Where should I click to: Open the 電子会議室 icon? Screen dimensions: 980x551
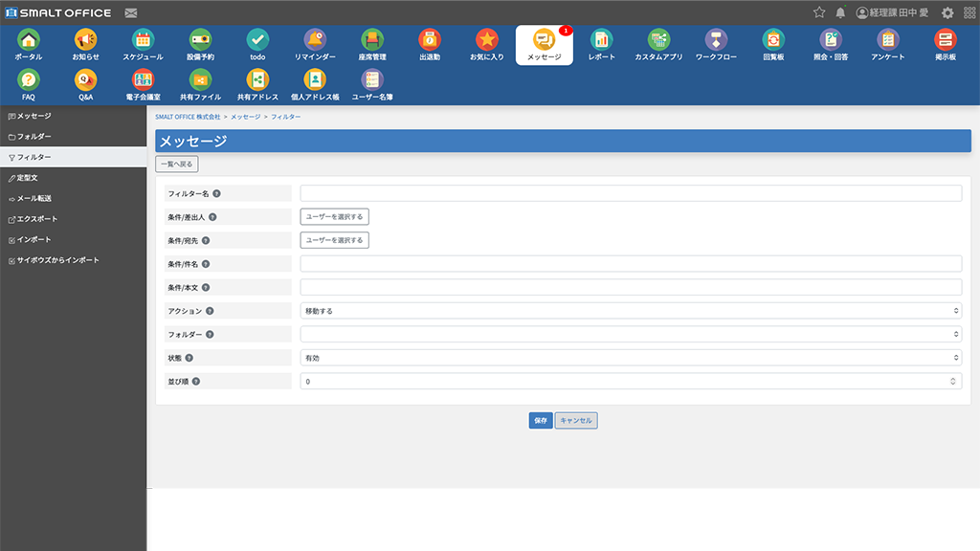143,80
